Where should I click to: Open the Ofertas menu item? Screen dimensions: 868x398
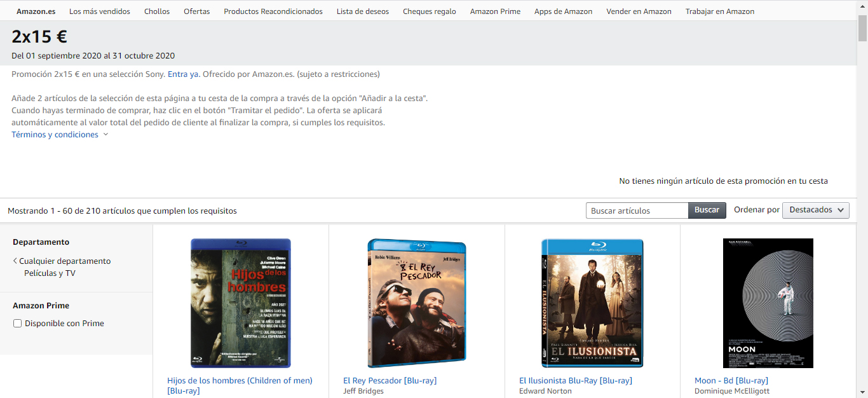[196, 11]
